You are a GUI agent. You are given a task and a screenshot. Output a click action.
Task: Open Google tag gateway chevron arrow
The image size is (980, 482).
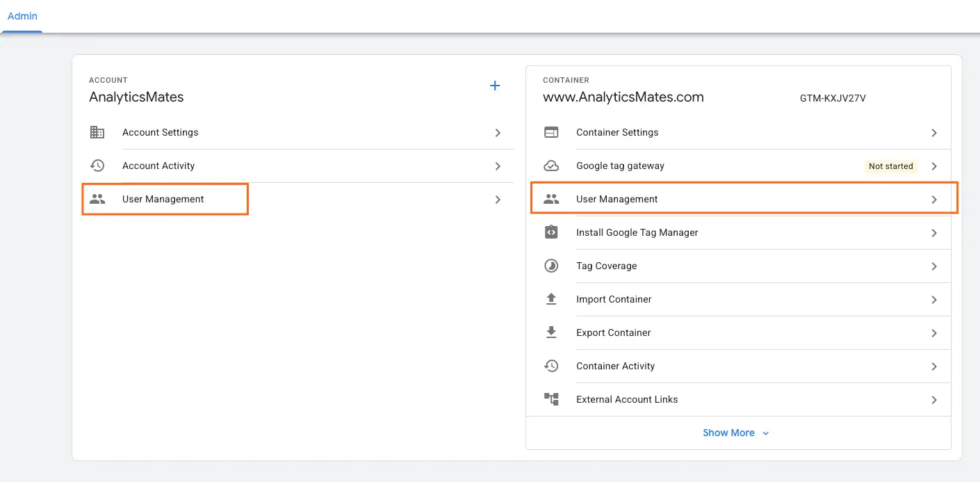click(x=934, y=166)
